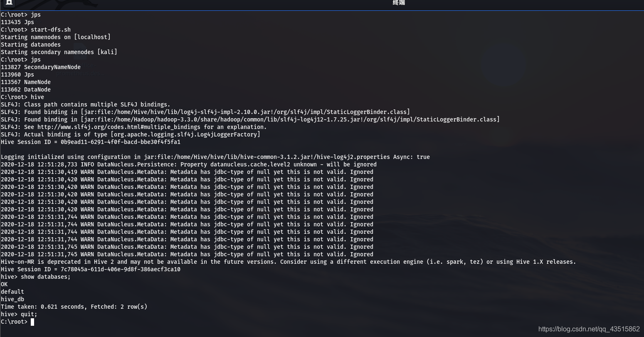Click the "Hive-on-MR is deprecated" warning line
The image size is (644, 337).
(x=289, y=262)
